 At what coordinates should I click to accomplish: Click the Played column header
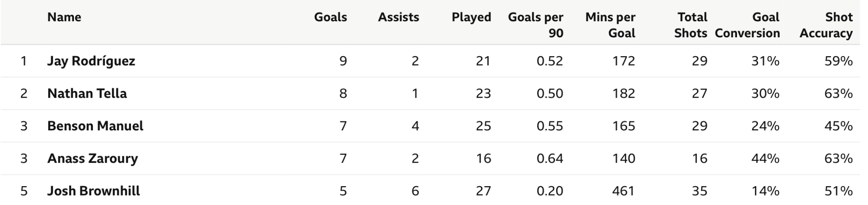coord(471,17)
